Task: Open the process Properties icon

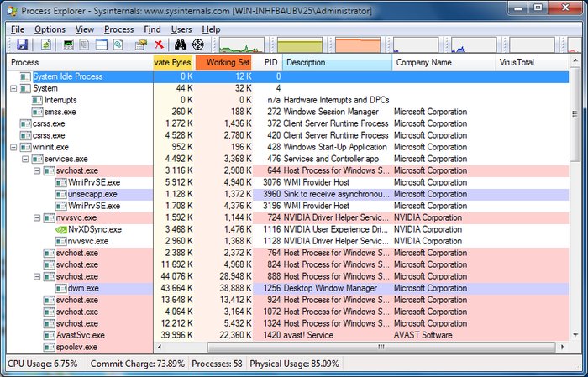Action: point(141,45)
